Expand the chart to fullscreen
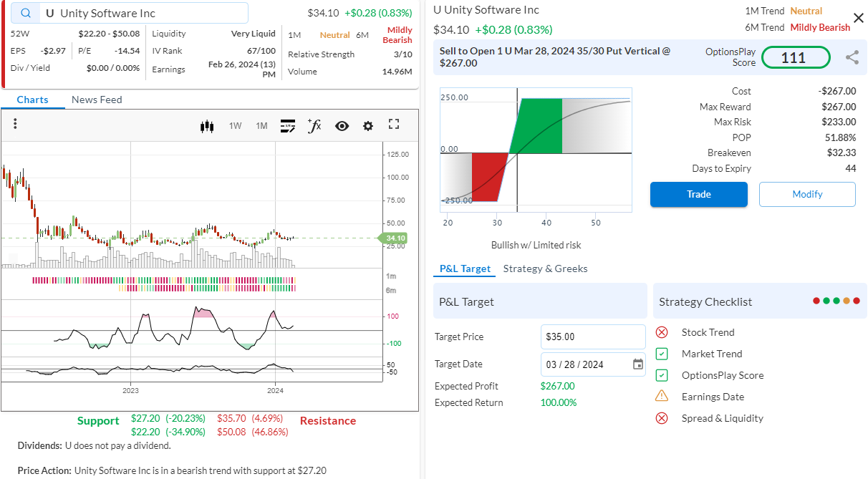868x479 pixels. (393, 125)
